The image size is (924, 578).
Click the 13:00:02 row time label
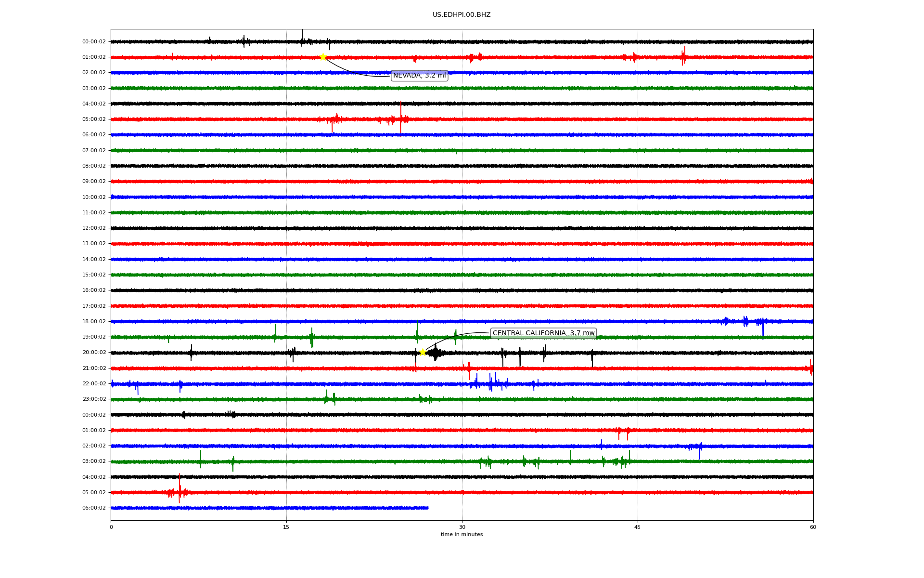pyautogui.click(x=94, y=244)
